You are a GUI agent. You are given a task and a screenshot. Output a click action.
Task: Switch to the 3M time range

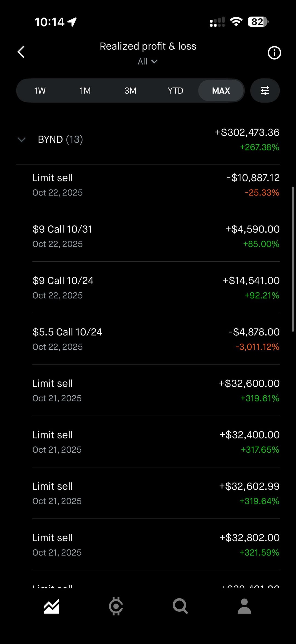[x=130, y=91]
